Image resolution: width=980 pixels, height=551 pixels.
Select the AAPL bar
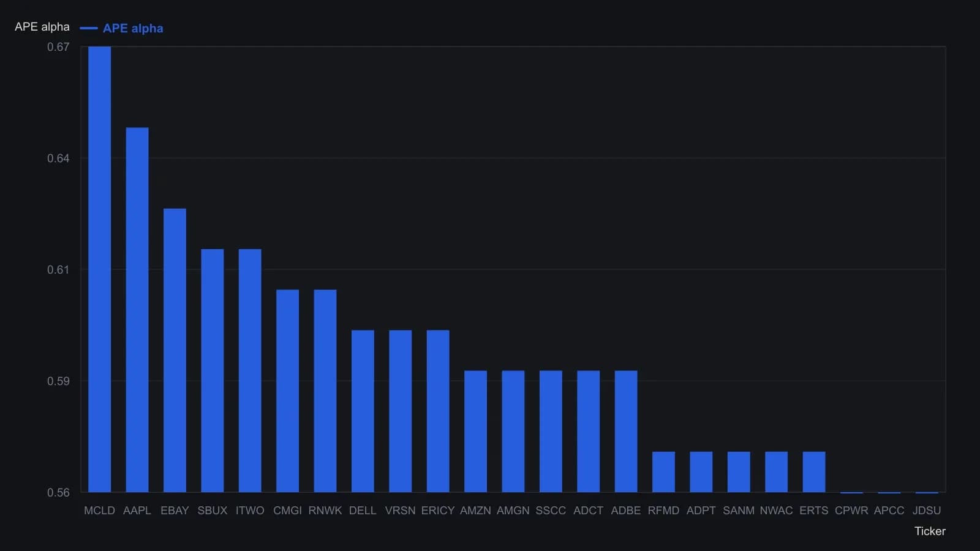tap(137, 310)
